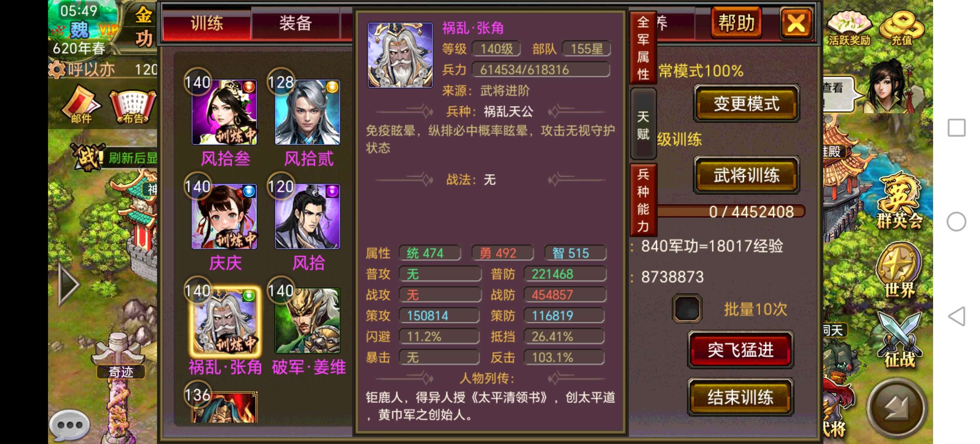Collapse menu with round arrow button
Viewport: 980px width, 444px height.
click(x=897, y=408)
